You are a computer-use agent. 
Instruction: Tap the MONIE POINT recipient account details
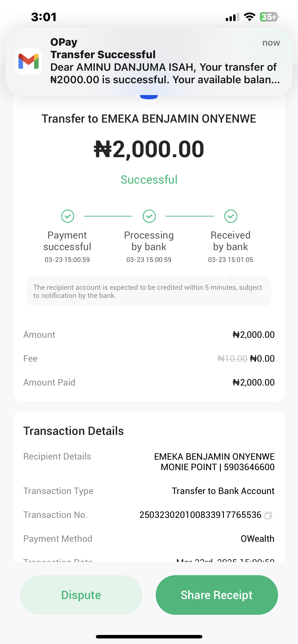click(x=217, y=467)
